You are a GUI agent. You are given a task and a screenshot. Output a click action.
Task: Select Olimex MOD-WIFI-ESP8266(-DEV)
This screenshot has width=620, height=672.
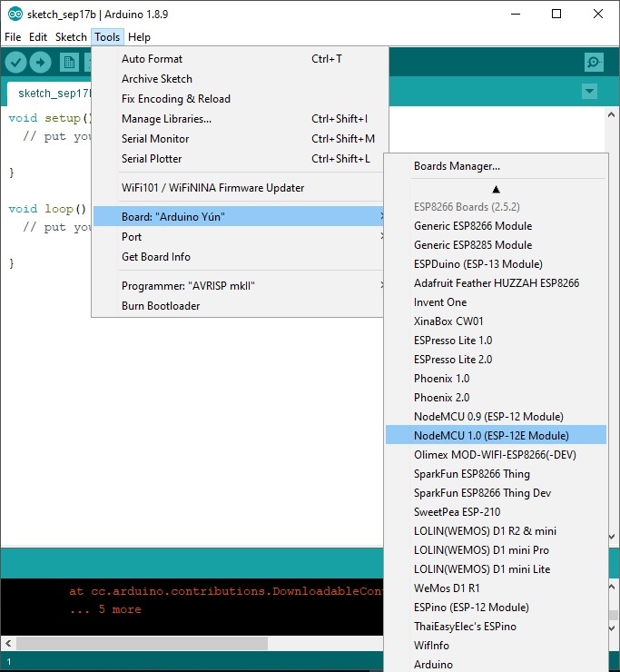point(496,455)
